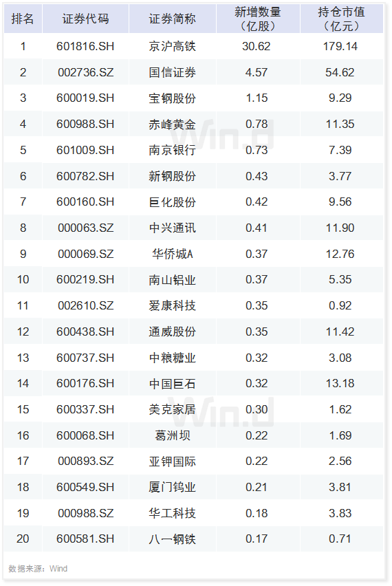Click market value 0.92
Screen dimensions: 392x586
coord(340,305)
